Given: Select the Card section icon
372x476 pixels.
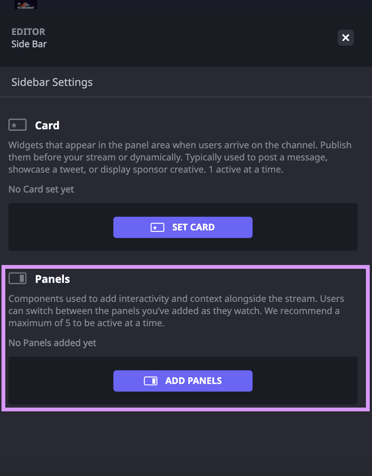Looking at the screenshot, I should click(x=17, y=125).
